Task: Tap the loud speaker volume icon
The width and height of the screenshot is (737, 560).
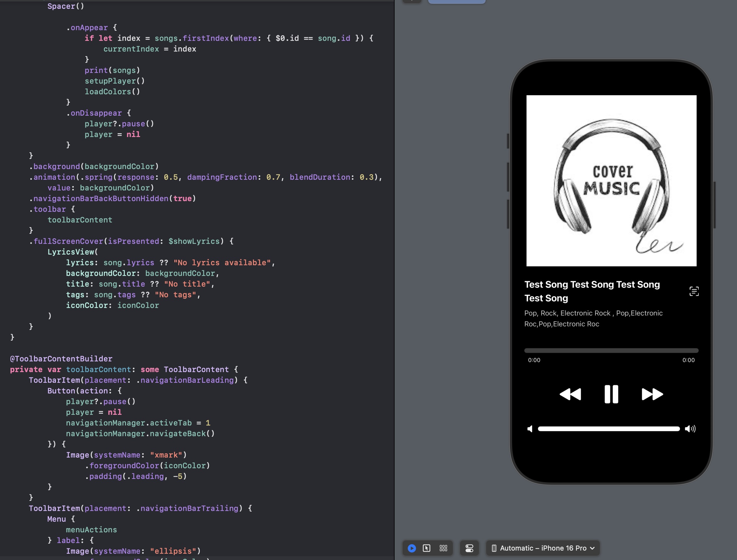Action: pyautogui.click(x=690, y=429)
